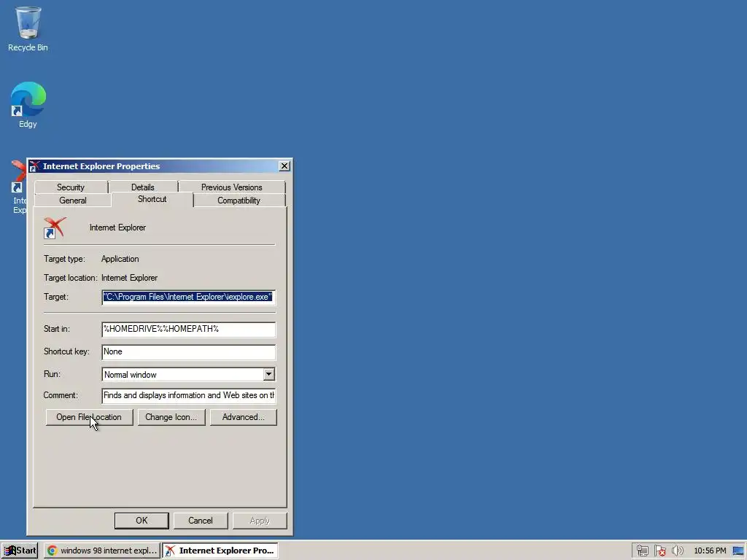Click the 'Application' target type text
The image size is (747, 560).
pyautogui.click(x=120, y=259)
